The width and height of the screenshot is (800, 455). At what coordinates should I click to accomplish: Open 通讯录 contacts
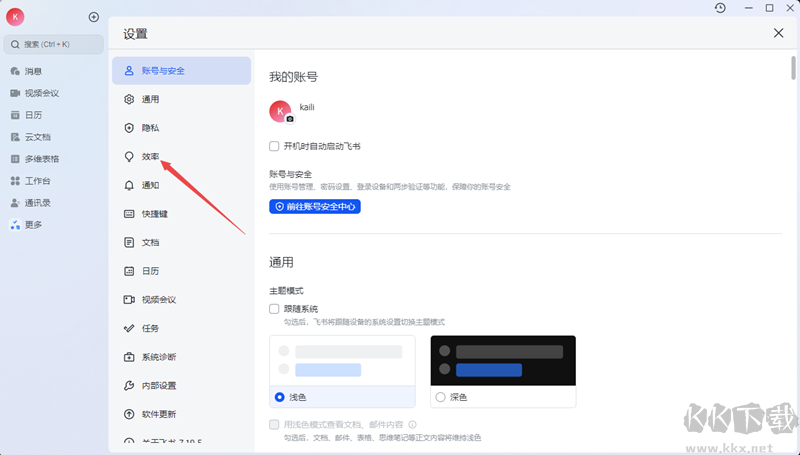pos(31,203)
